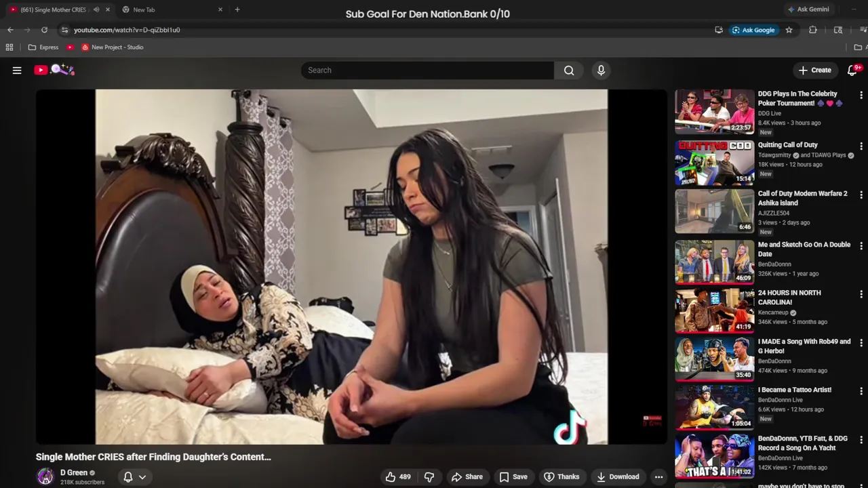Open options menu for Quitting Call of Duty
868x488 pixels.
(861, 146)
